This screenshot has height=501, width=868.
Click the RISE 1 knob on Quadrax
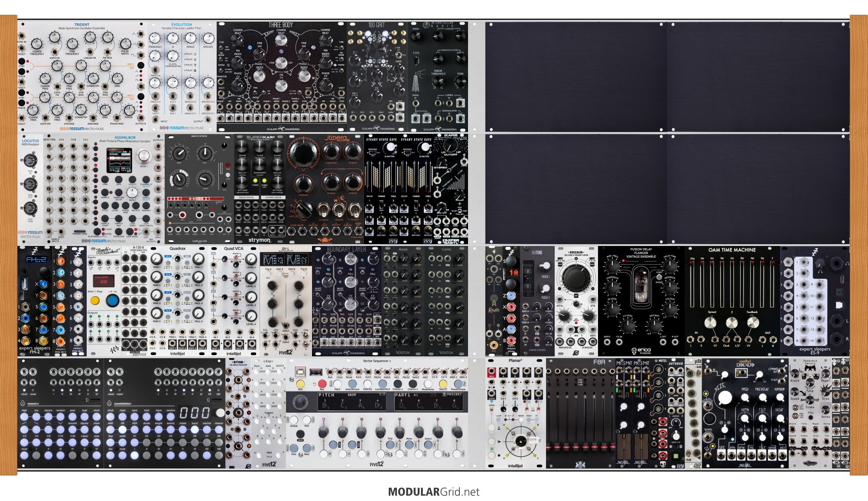click(156, 260)
